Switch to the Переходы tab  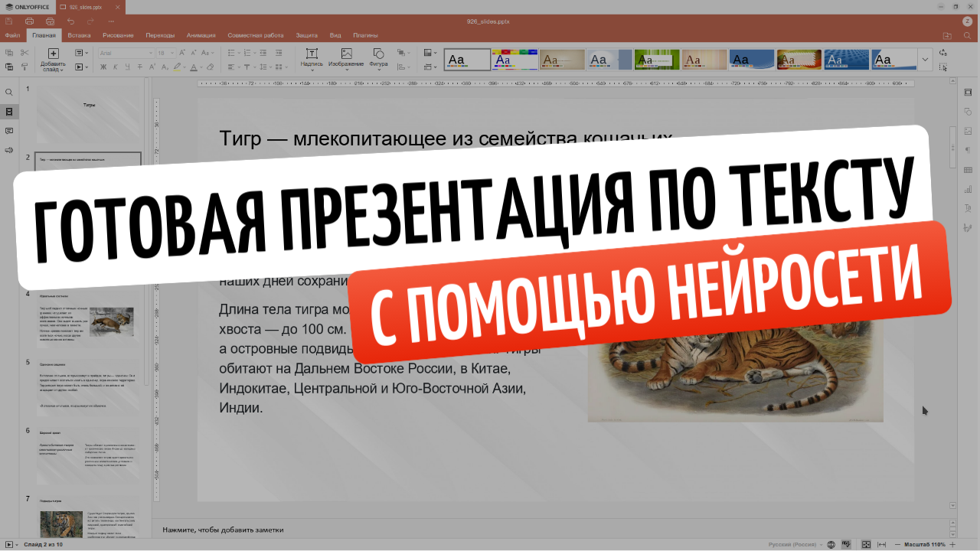[160, 35]
